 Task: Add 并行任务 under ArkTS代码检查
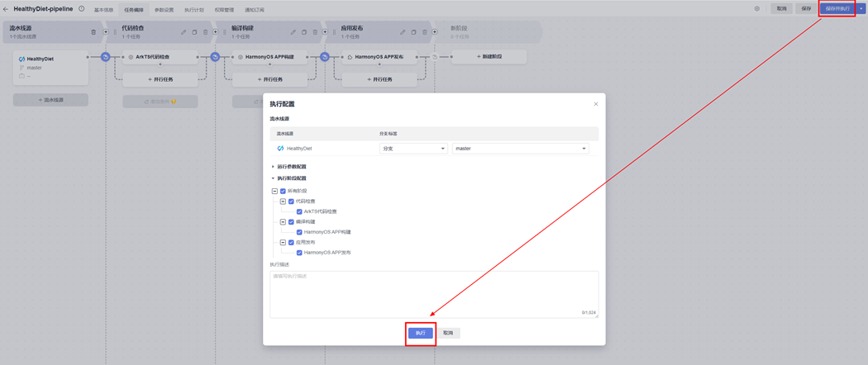pos(160,79)
